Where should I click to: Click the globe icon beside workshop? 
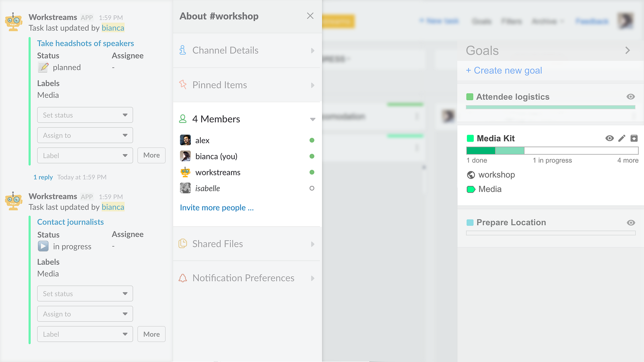point(471,175)
